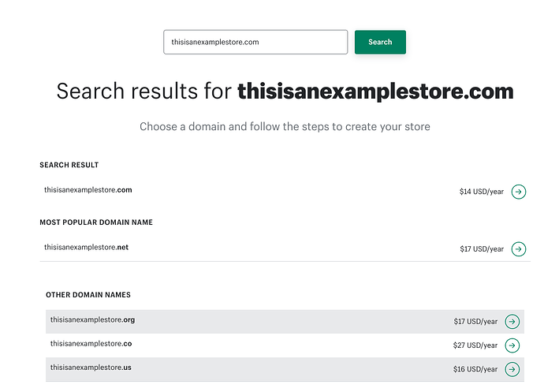The width and height of the screenshot is (544, 392).
Task: Click the $27 USD/year price label
Action: (x=475, y=345)
